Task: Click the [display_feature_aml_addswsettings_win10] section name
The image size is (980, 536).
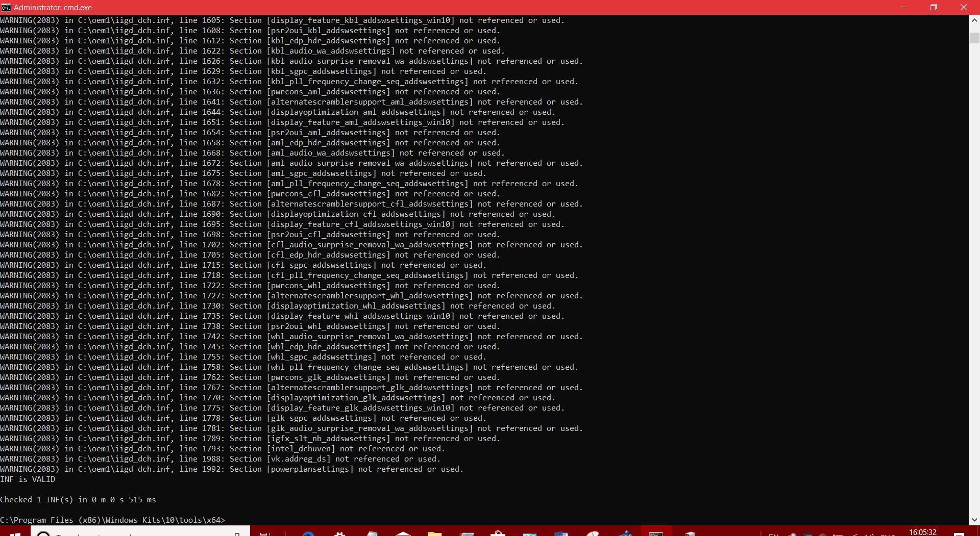Action: 360,122
